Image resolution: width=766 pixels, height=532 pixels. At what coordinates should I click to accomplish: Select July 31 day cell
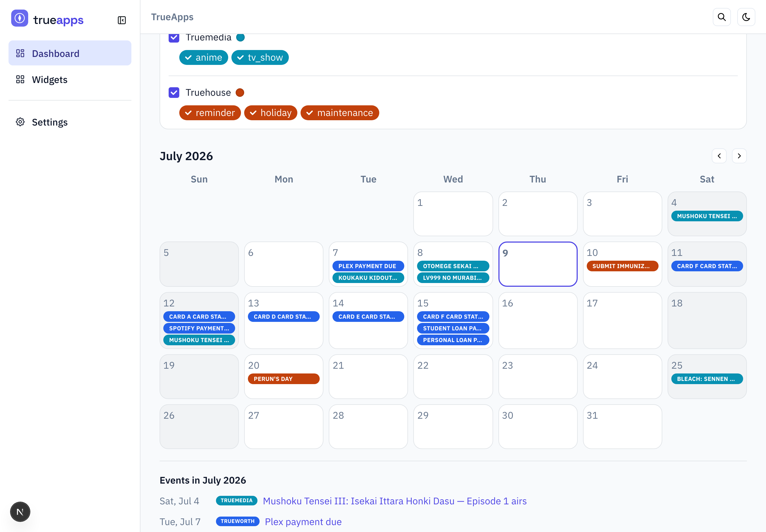pyautogui.click(x=622, y=427)
